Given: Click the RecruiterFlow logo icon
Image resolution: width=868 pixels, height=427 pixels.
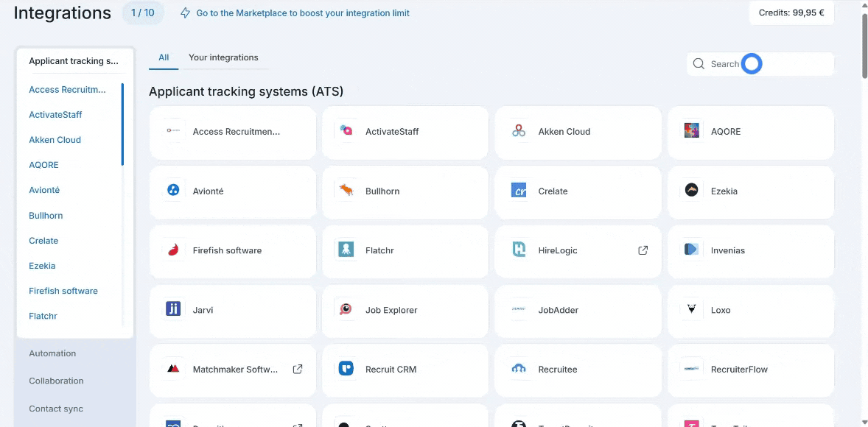Looking at the screenshot, I should point(691,369).
